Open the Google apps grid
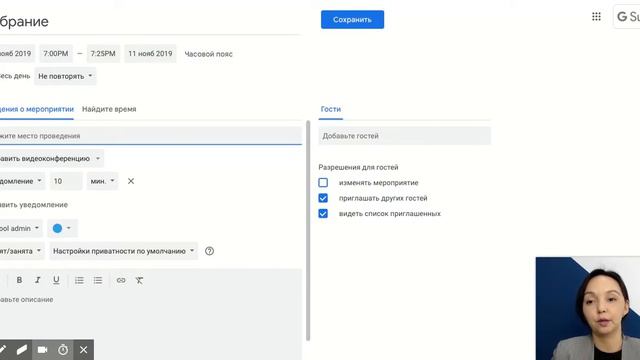The width and height of the screenshot is (640, 360). tap(596, 17)
